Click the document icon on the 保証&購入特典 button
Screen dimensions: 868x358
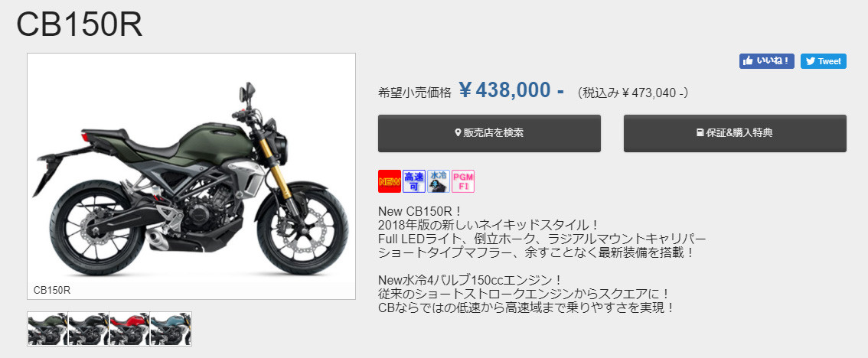pyautogui.click(x=700, y=133)
